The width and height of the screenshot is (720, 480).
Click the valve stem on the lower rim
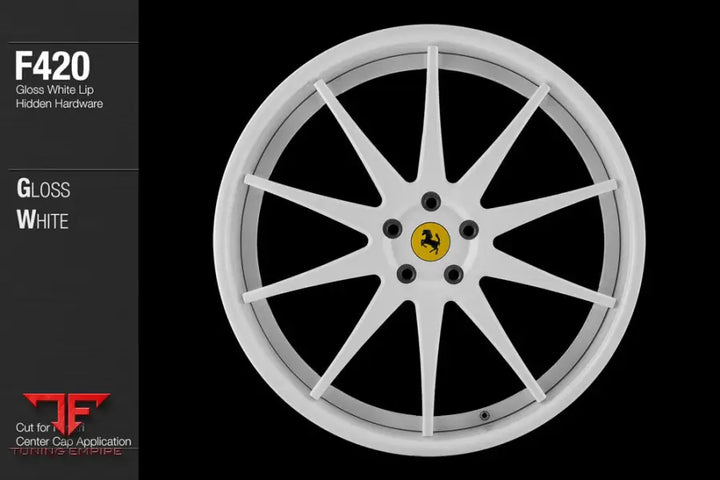(x=485, y=413)
